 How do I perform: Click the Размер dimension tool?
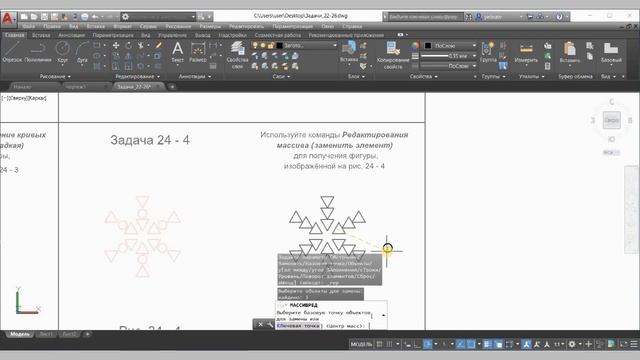198,52
